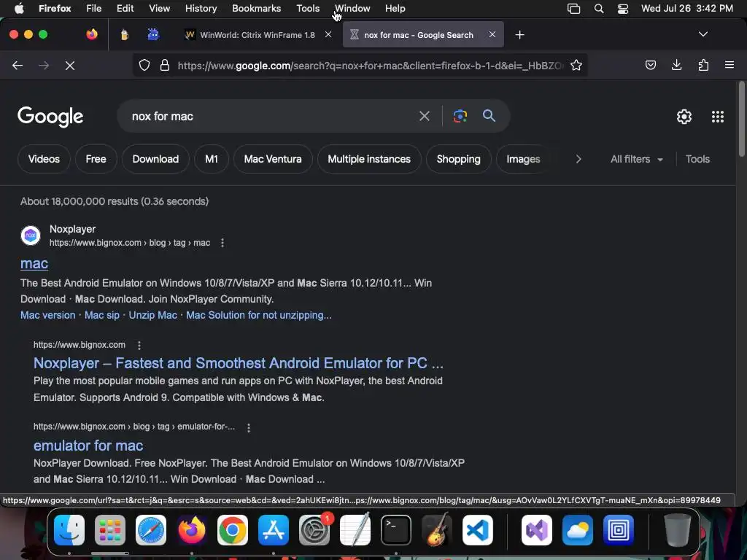Click the vertical page scrollbar
This screenshot has width=747, height=560.
coord(741,119)
